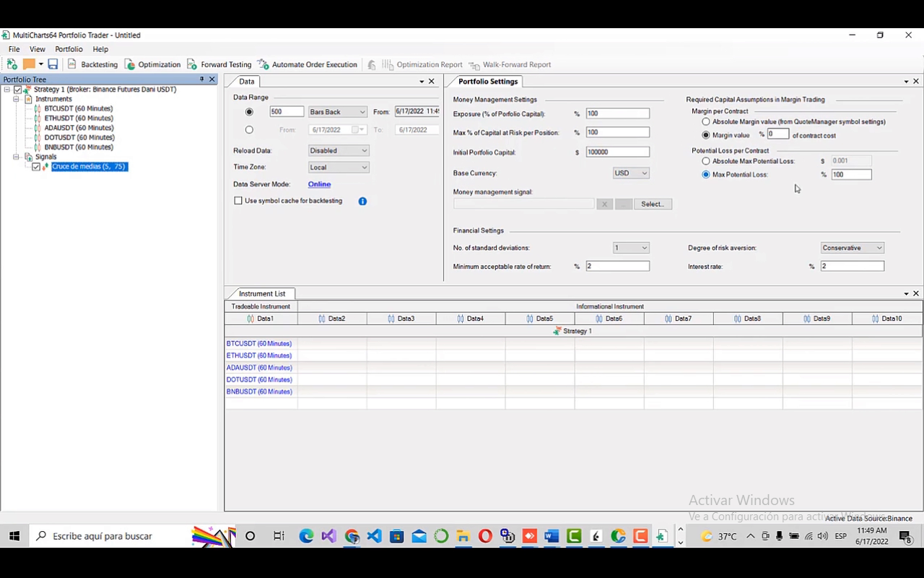Open the Help menu
Screen dimensions: 924x578
click(x=100, y=49)
